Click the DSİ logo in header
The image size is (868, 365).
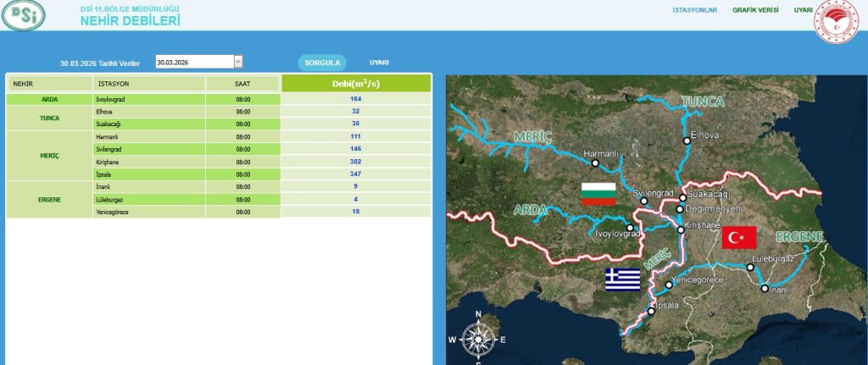[24, 15]
